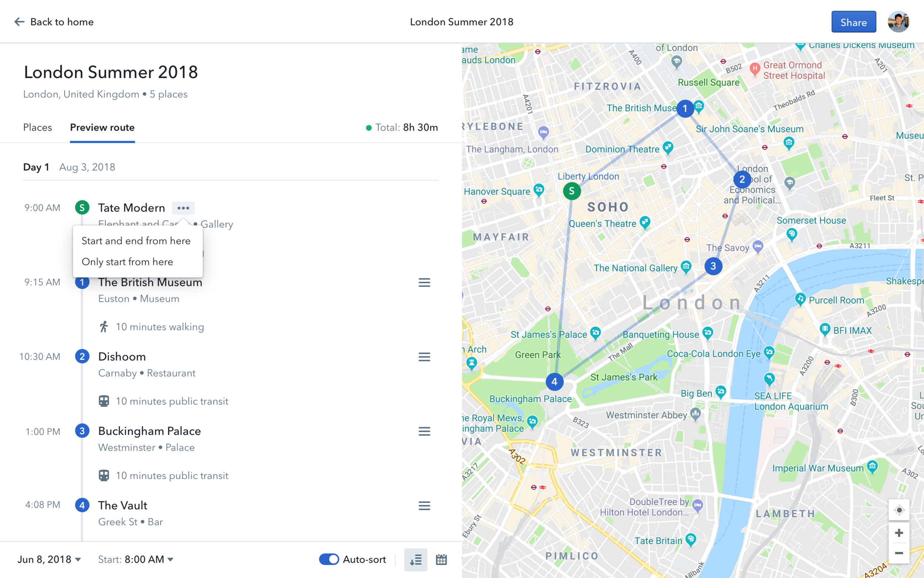This screenshot has height=578, width=924.
Task: Click map marker number 3
Action: coord(713,266)
